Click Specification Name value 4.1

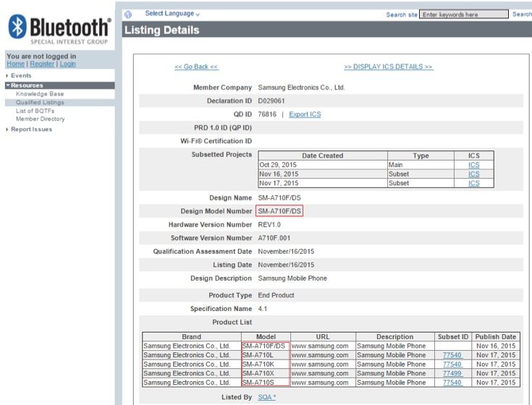[262, 309]
